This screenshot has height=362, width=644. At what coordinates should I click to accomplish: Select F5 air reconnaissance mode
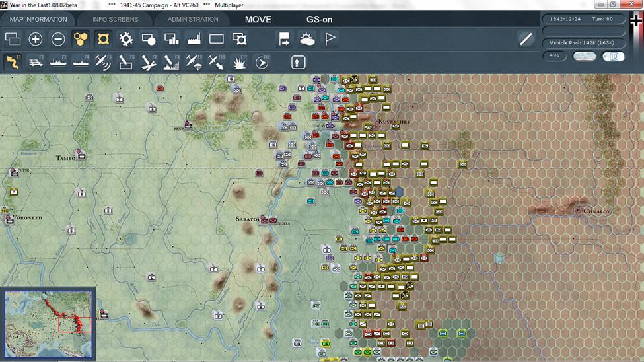(x=103, y=63)
